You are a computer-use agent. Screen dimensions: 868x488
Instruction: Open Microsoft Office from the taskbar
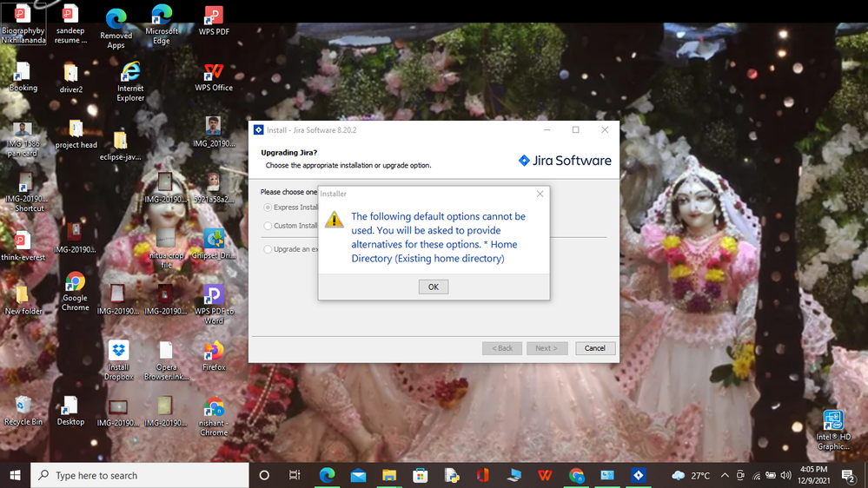click(x=483, y=475)
